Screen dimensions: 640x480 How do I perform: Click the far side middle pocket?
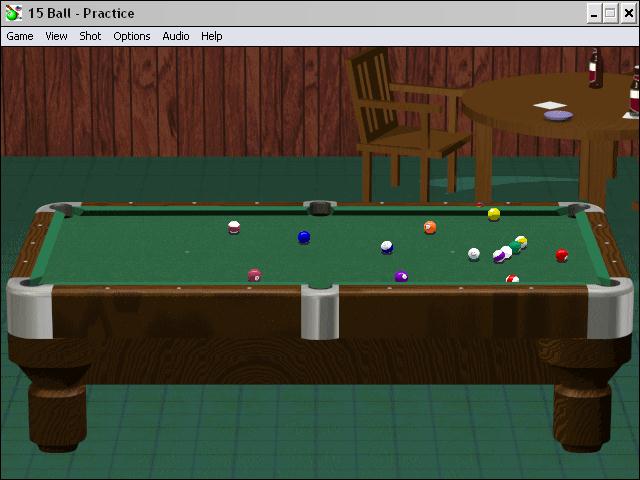click(x=320, y=208)
